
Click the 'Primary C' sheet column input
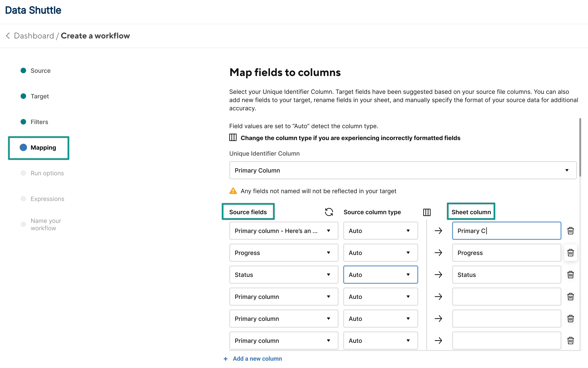pyautogui.click(x=506, y=230)
